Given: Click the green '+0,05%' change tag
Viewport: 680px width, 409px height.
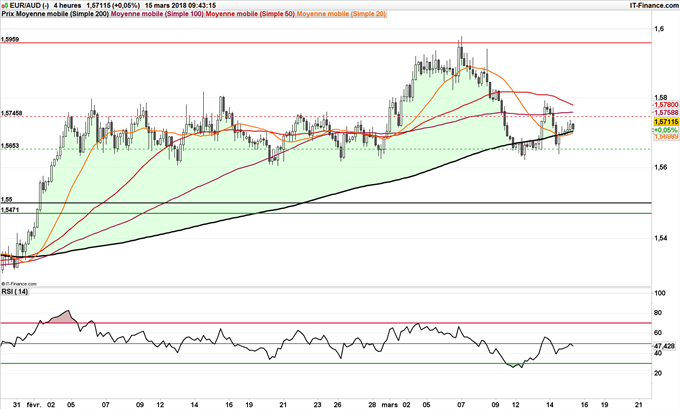Looking at the screenshot, I should click(x=666, y=130).
